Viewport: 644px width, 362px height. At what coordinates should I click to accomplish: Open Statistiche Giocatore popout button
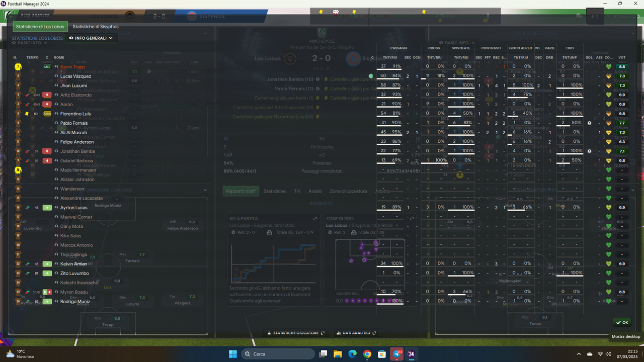coord(296,333)
